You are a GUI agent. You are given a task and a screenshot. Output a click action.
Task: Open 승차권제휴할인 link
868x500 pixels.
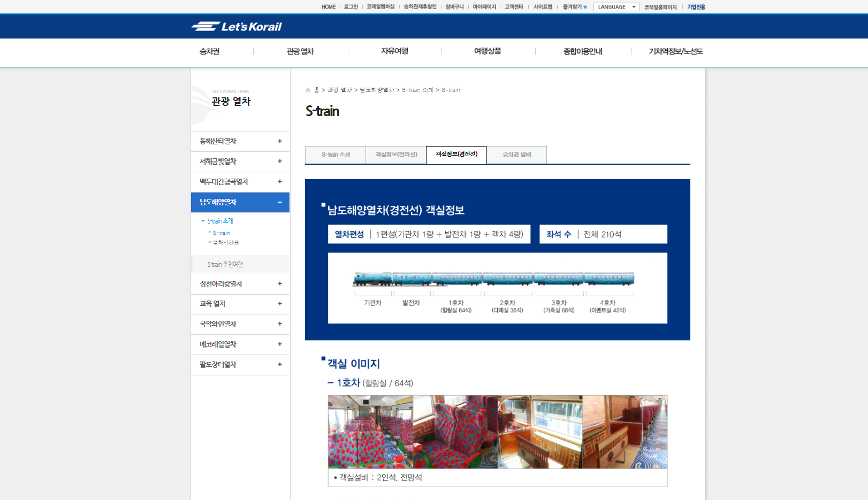pos(420,7)
